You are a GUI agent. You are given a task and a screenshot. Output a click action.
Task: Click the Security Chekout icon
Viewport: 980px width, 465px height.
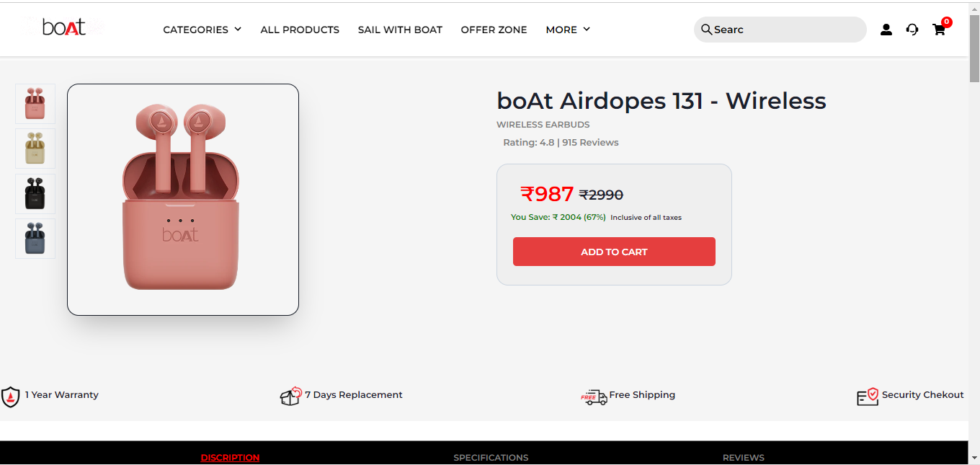(868, 397)
